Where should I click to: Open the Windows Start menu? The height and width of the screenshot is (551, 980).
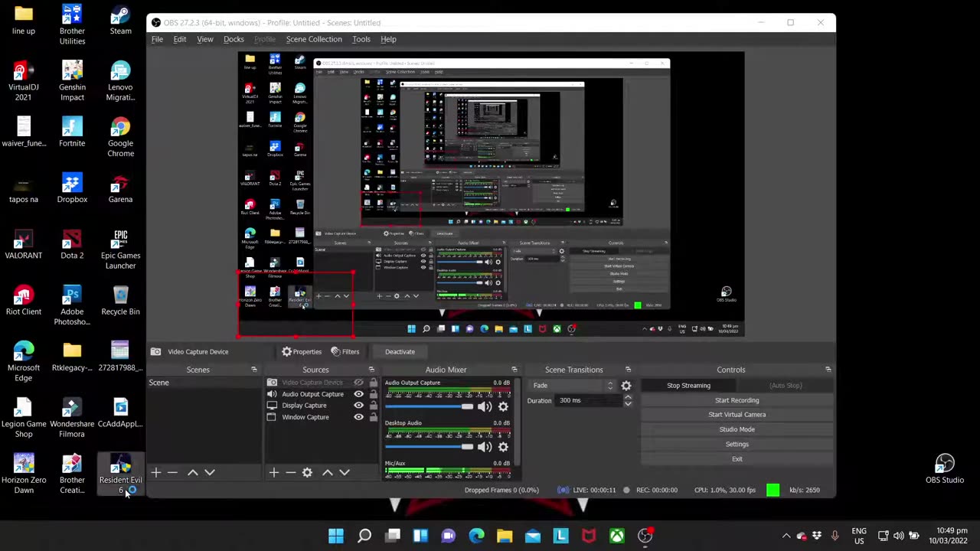coord(336,536)
